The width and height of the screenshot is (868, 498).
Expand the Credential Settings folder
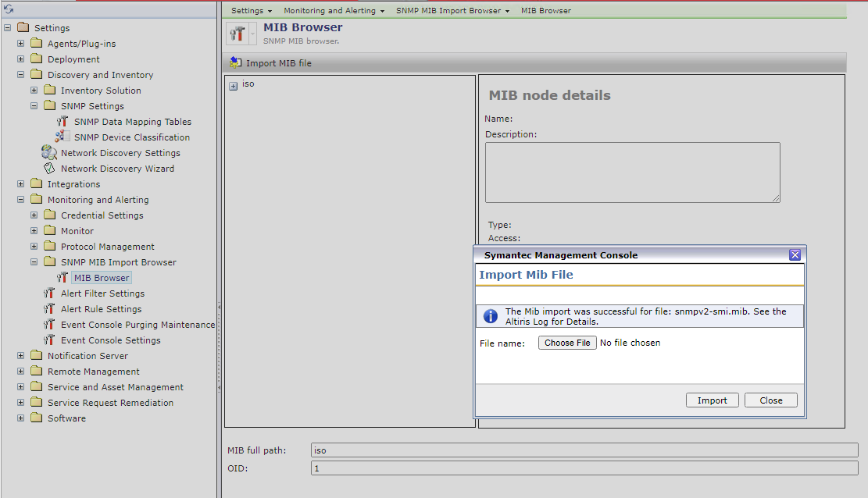tap(34, 215)
